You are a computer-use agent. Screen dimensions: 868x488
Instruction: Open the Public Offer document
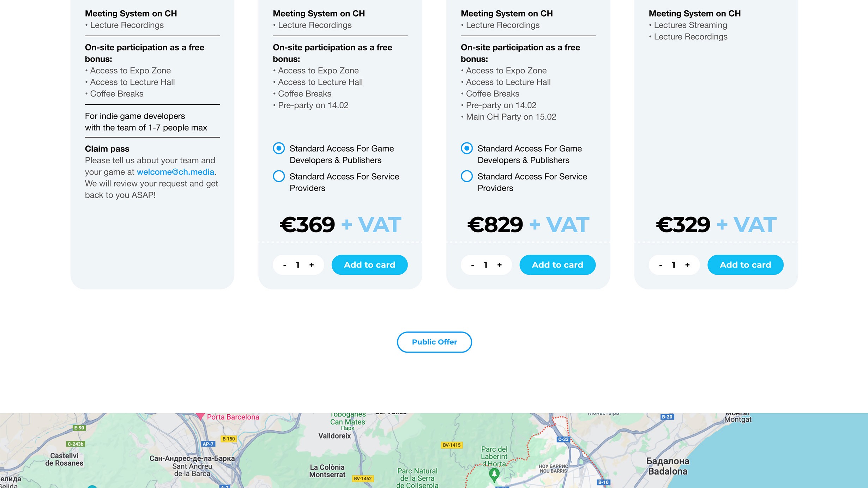point(434,342)
